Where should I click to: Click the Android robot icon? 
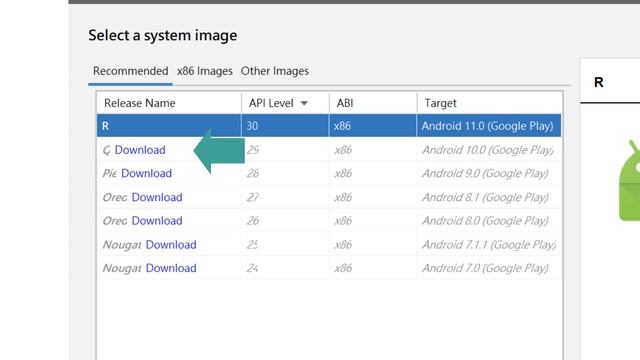(629, 180)
